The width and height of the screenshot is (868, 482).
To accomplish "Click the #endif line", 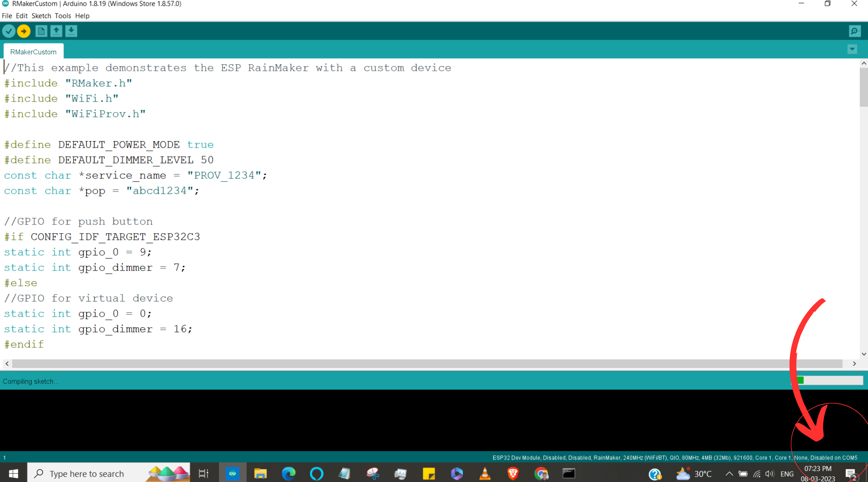I will click(x=24, y=344).
